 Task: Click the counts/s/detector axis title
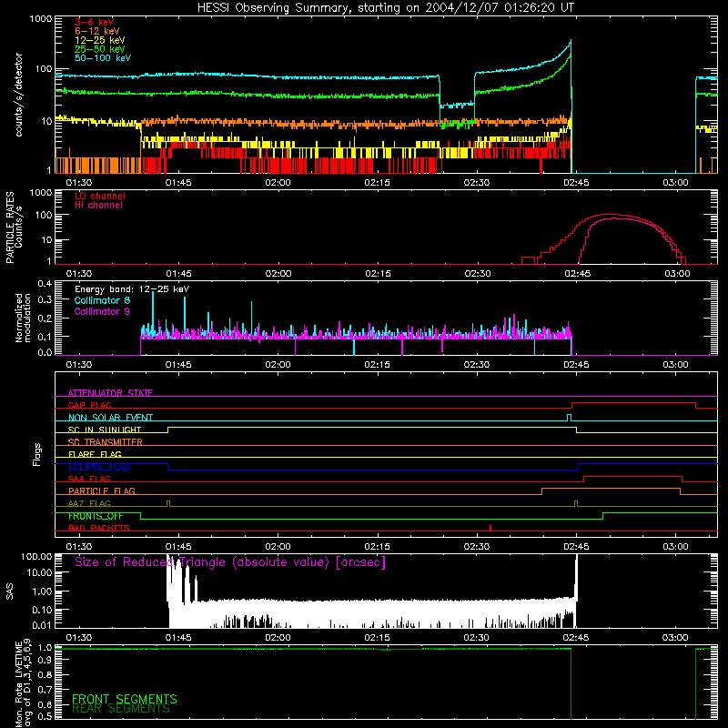point(18,95)
